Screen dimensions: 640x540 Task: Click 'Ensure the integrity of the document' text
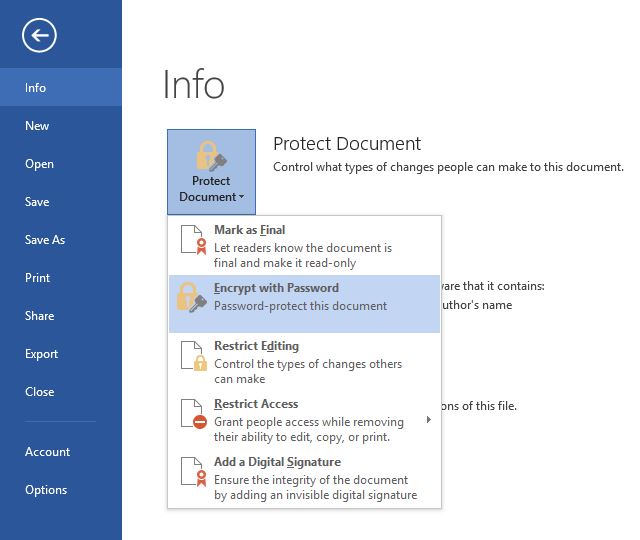pos(311,480)
